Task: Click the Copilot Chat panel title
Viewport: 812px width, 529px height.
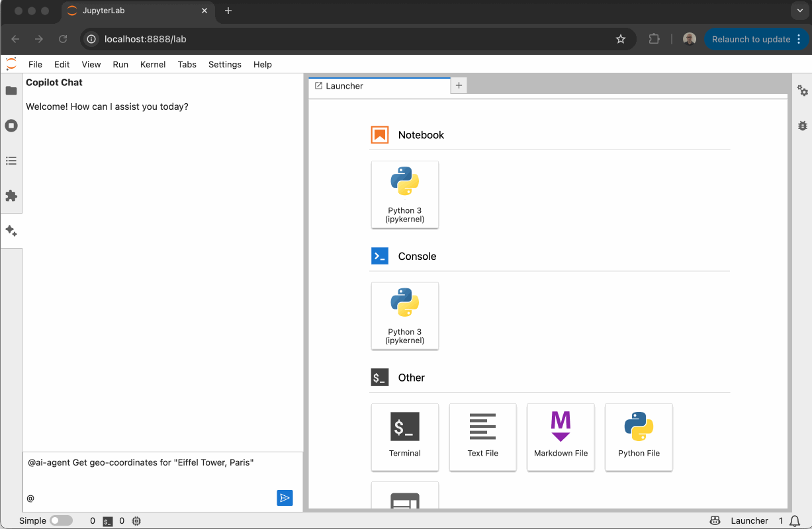Action: [x=54, y=83]
